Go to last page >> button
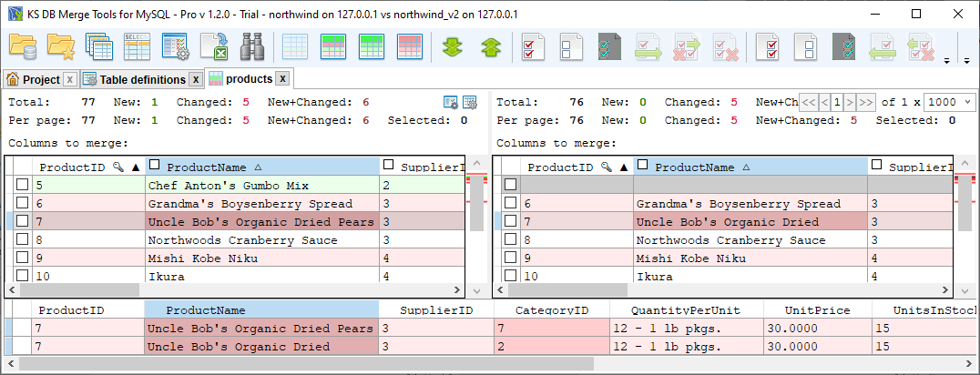Image resolution: width=980 pixels, height=375 pixels. (x=865, y=102)
